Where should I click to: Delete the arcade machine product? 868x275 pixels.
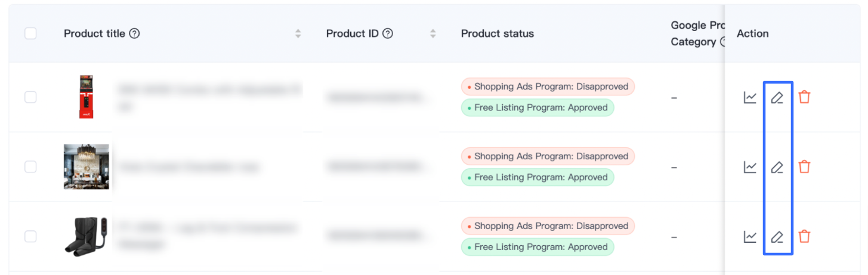pos(804,97)
